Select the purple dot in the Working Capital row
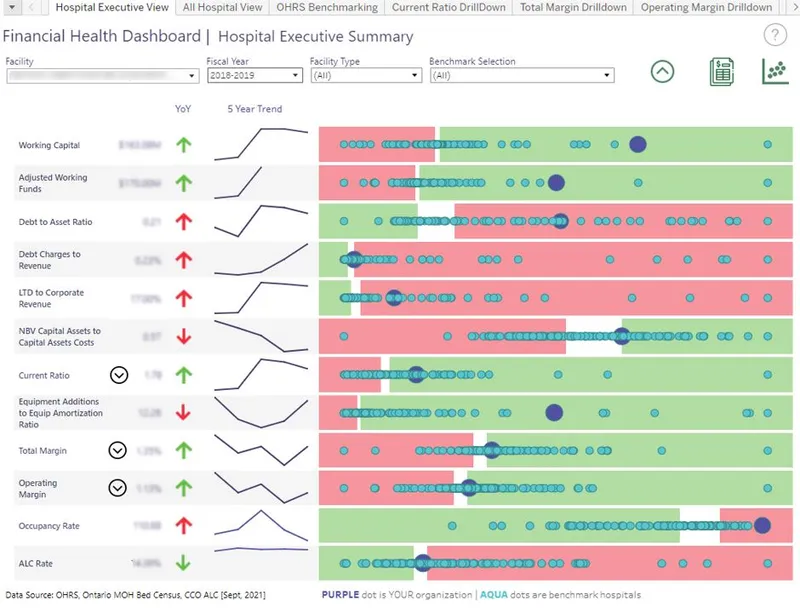This screenshot has height=608, width=800. [x=637, y=144]
